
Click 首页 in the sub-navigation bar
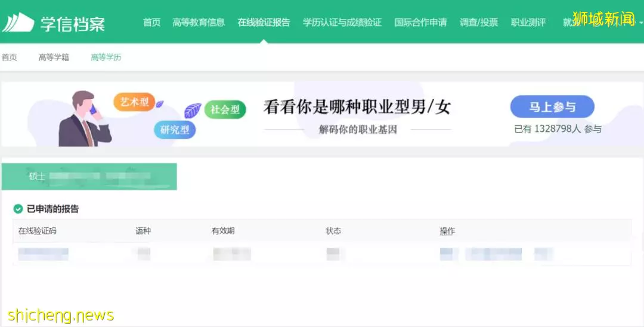(9, 57)
